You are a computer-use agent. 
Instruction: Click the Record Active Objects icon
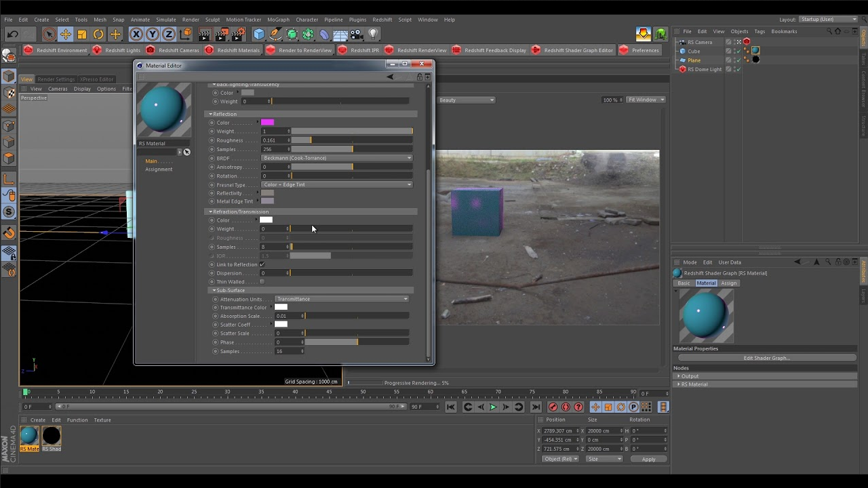tap(553, 407)
